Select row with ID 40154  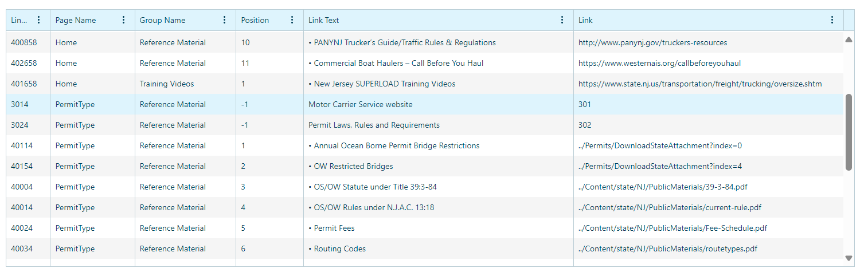[425, 166]
